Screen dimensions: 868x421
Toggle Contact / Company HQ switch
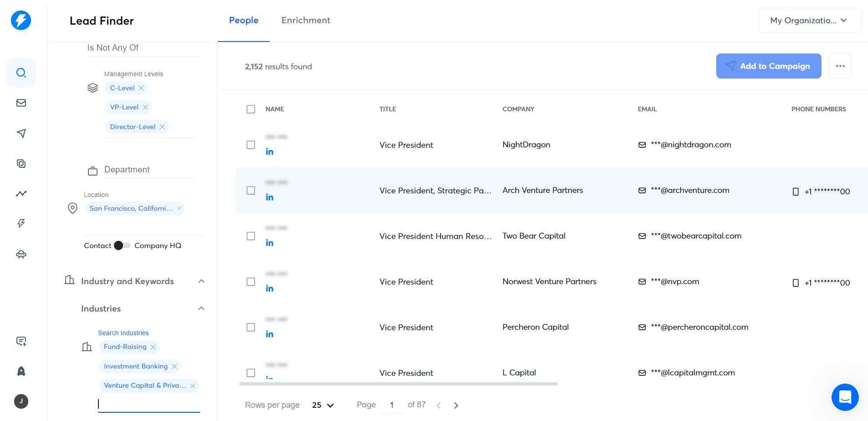point(122,245)
